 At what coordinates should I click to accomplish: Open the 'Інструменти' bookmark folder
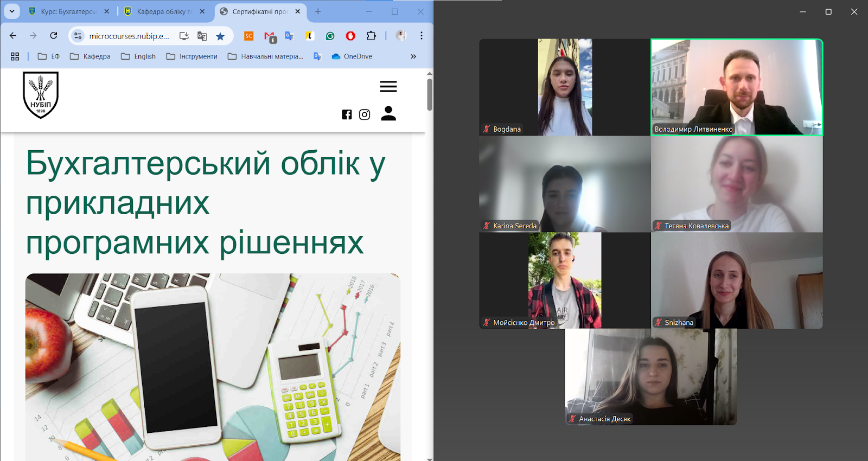coord(192,56)
